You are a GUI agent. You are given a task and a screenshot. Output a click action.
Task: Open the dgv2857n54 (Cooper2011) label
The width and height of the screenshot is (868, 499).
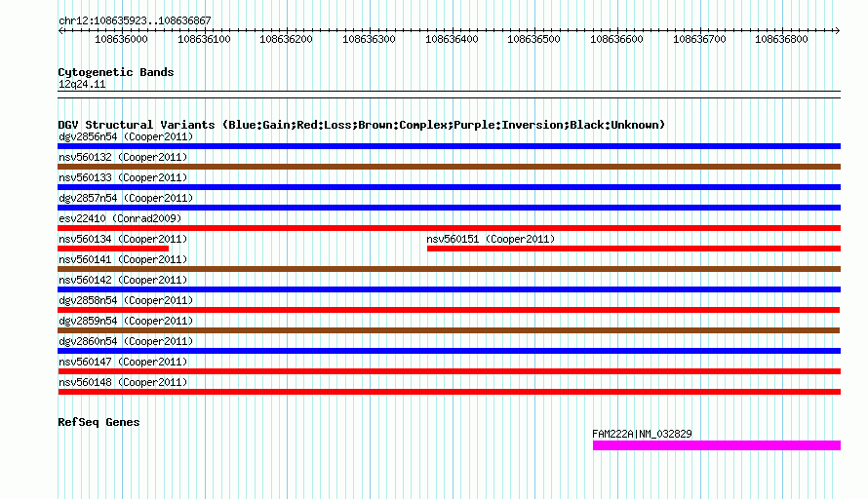click(126, 198)
